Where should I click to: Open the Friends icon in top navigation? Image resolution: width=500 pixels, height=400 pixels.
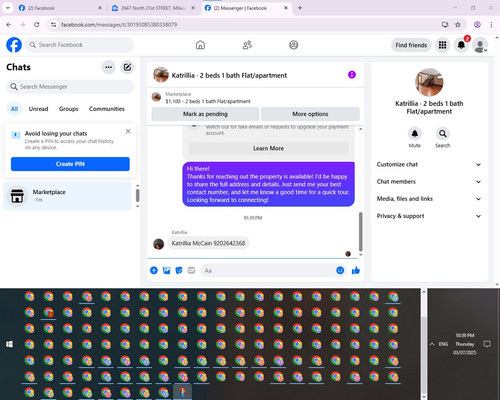(x=247, y=45)
